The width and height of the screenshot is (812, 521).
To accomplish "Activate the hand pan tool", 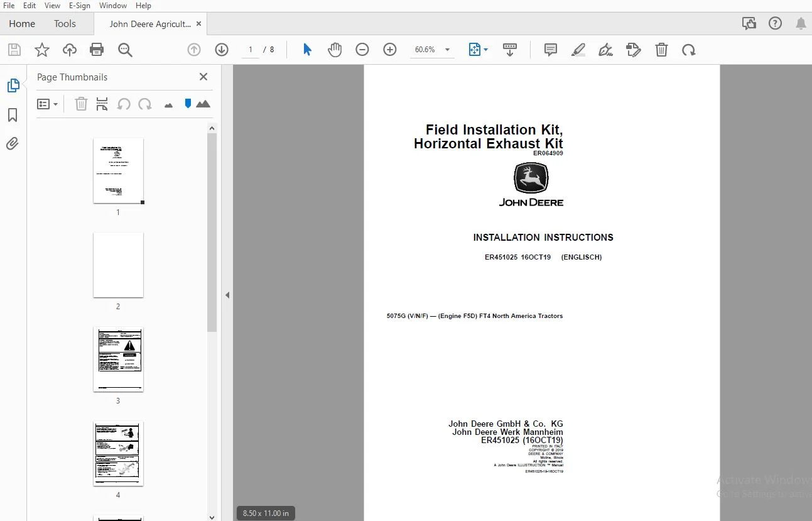I will (335, 50).
